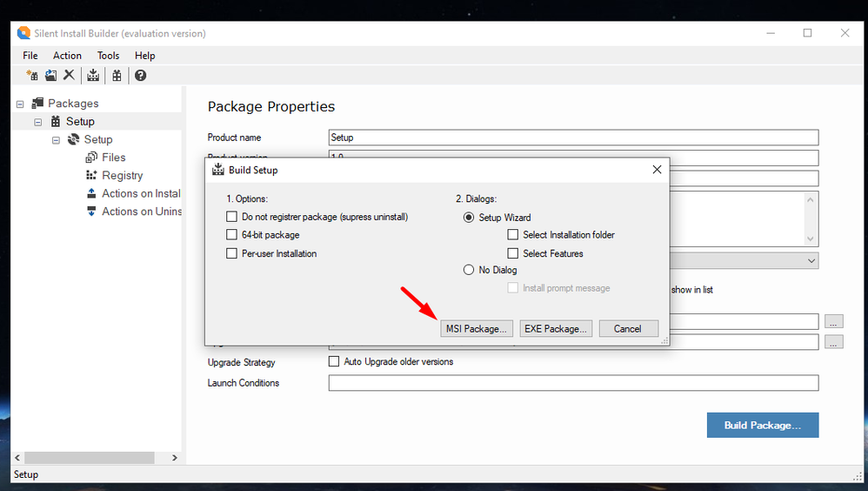Screen dimensions: 868x491
Task: Collapse the highlighted Setup package node
Action: coord(37,122)
